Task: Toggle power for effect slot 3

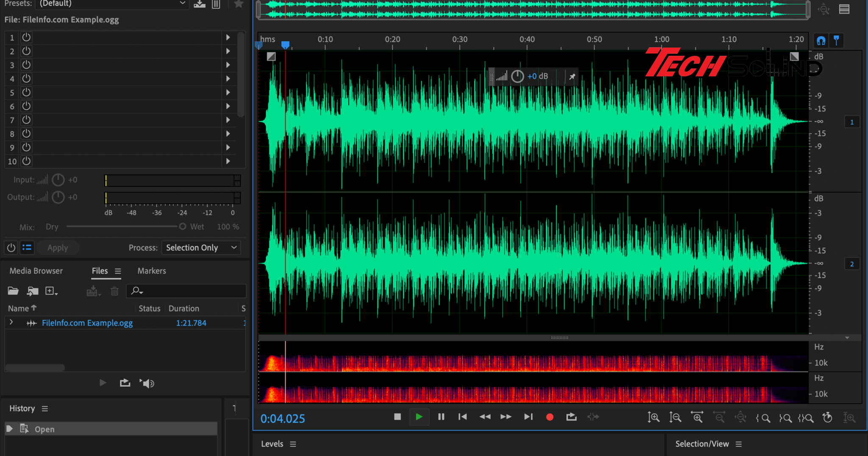Action: pyautogui.click(x=26, y=65)
